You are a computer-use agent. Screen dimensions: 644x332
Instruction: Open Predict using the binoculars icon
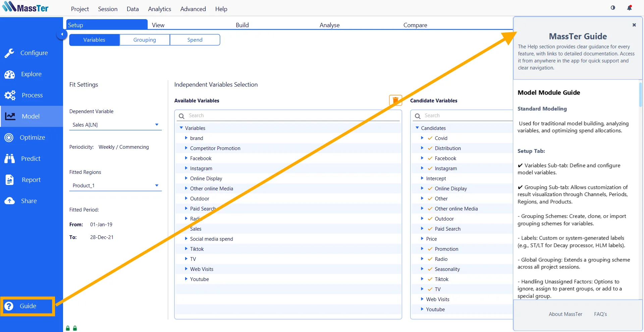click(9, 159)
